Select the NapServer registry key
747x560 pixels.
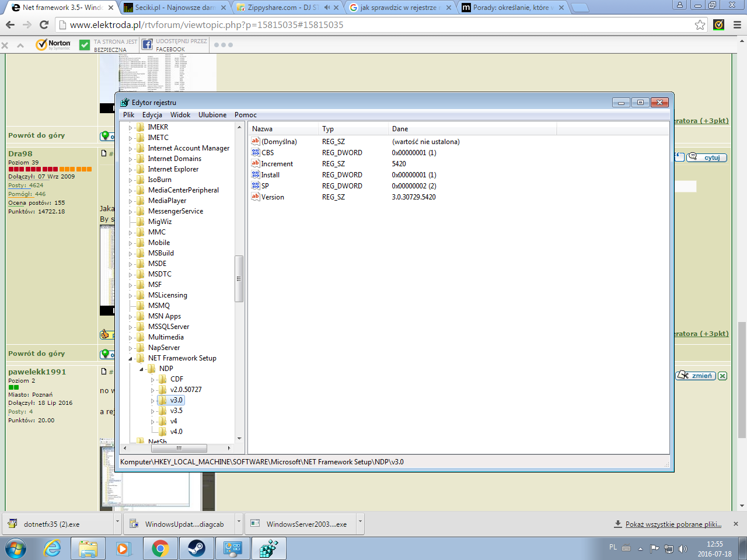click(x=164, y=348)
